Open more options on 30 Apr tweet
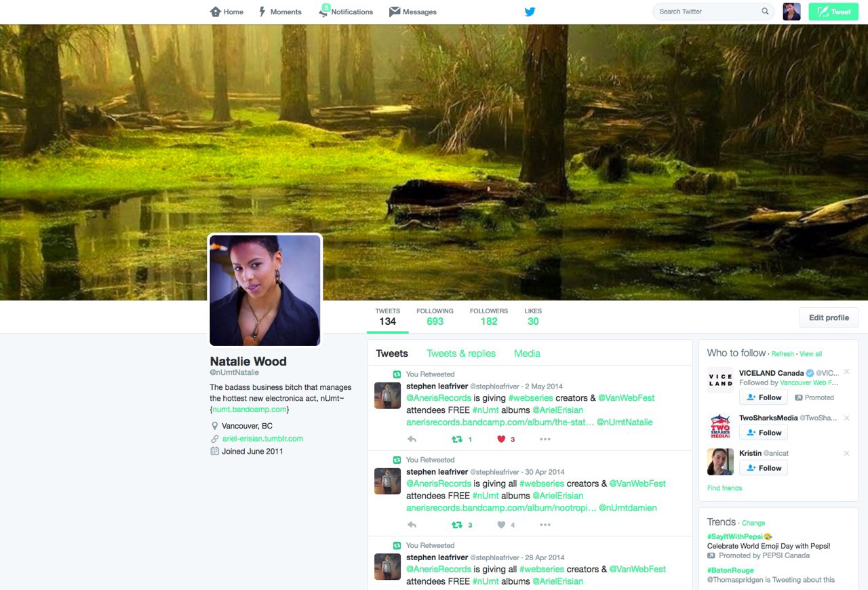Image resolution: width=868 pixels, height=590 pixels. (x=545, y=525)
